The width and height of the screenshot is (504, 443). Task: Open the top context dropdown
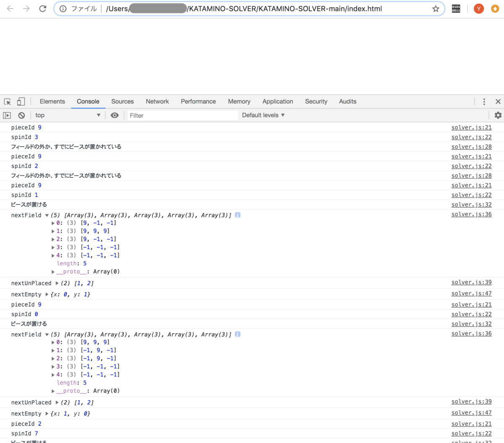point(68,115)
